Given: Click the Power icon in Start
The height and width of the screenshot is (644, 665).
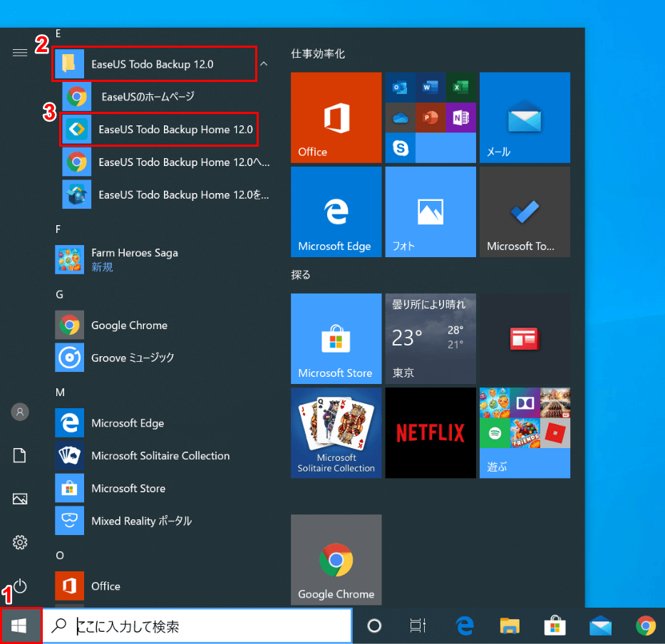Looking at the screenshot, I should pyautogui.click(x=20, y=586).
